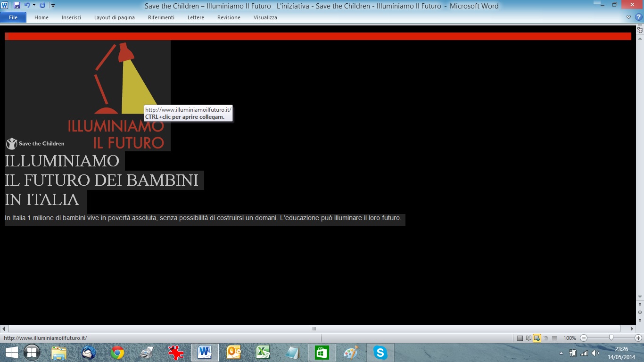Click the Illuminiamo Il Futuro logo image
Screen dimensions: 644x362
pyautogui.click(x=88, y=96)
